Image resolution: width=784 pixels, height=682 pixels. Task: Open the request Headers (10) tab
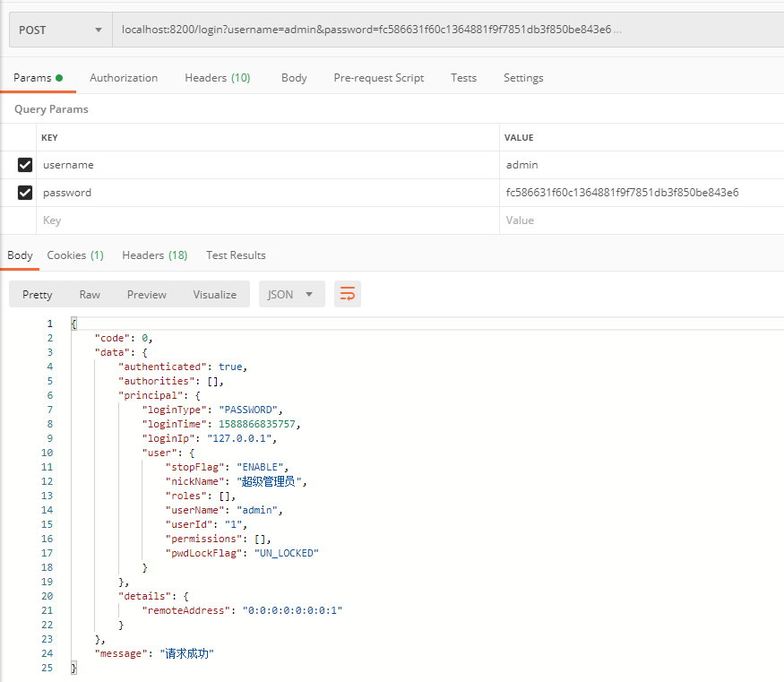(x=217, y=78)
